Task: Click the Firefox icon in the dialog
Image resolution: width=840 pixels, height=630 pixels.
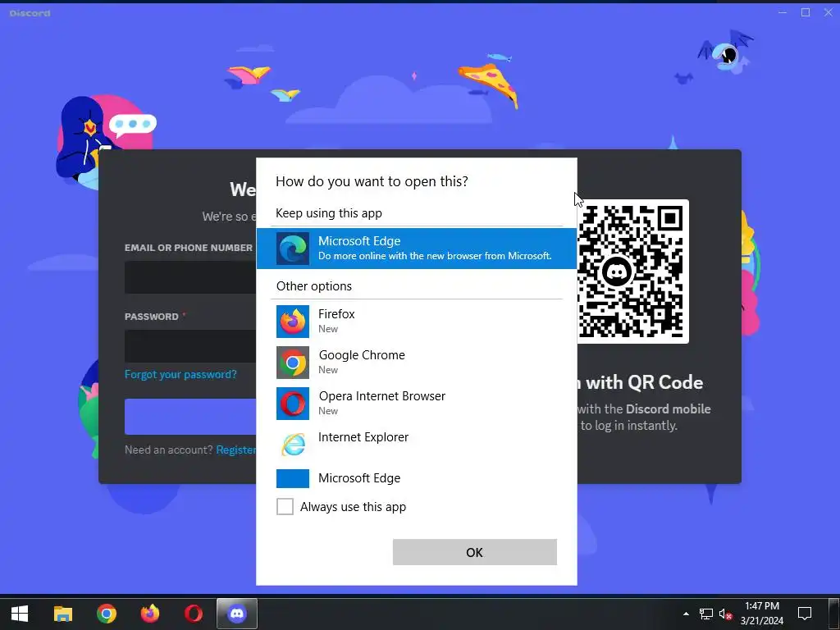Action: [293, 322]
